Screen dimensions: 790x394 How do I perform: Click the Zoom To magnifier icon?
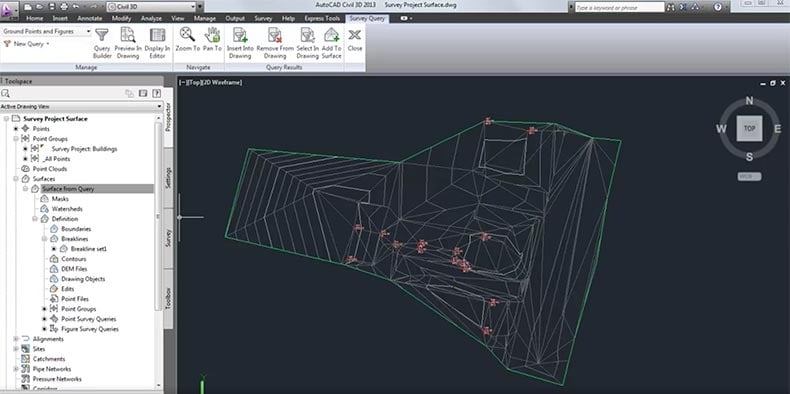(187, 34)
